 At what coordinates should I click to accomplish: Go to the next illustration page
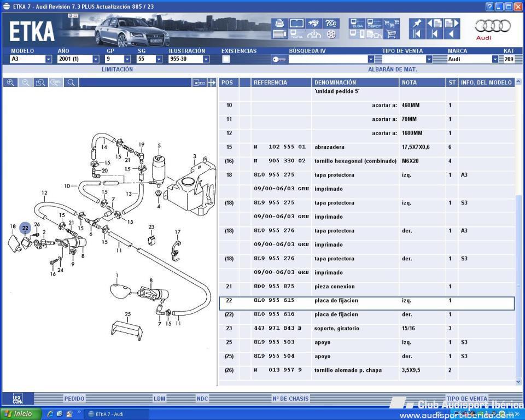451,23
